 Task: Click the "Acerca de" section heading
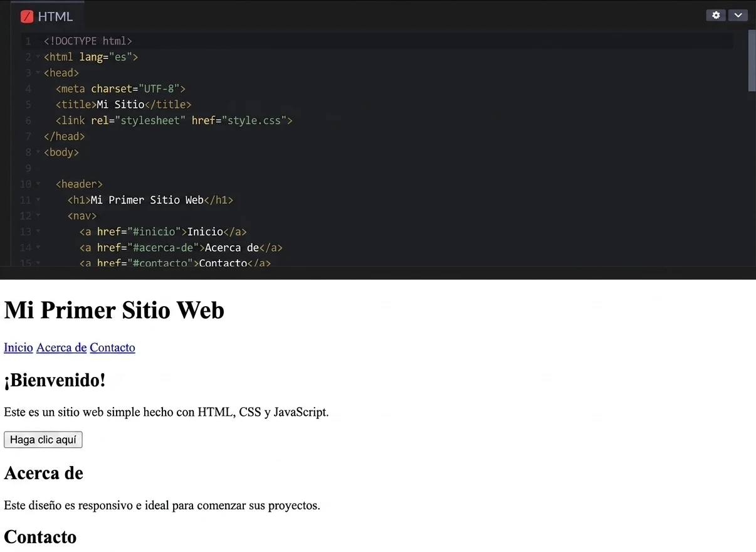(x=44, y=473)
